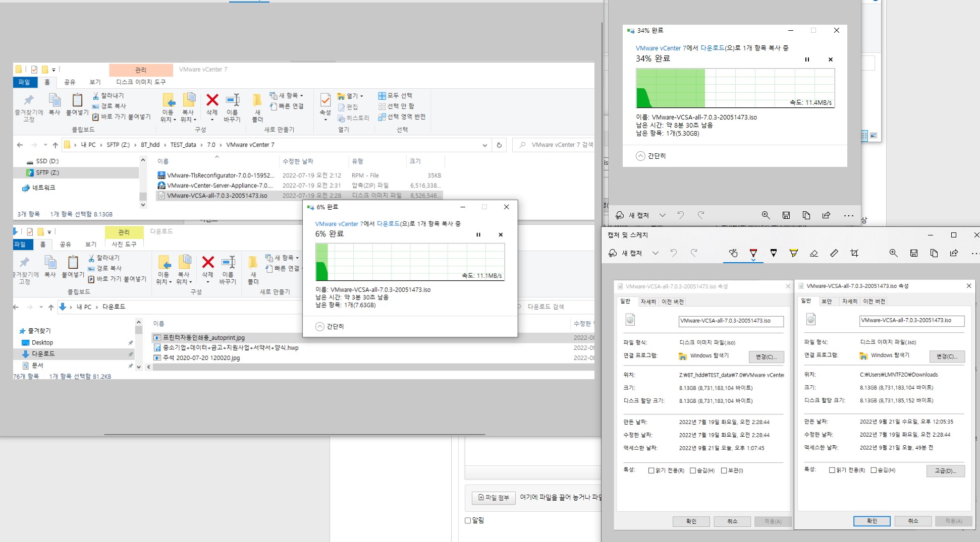
Task: Select the Ballpoint pen tool in Snip & Sketch
Action: (753, 253)
